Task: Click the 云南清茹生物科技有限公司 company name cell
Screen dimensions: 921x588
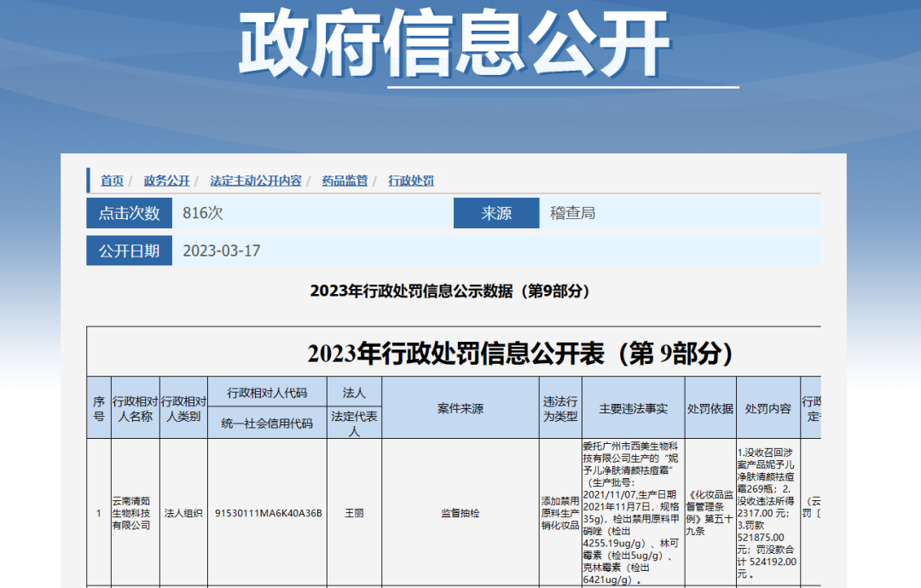Action: [x=135, y=513]
